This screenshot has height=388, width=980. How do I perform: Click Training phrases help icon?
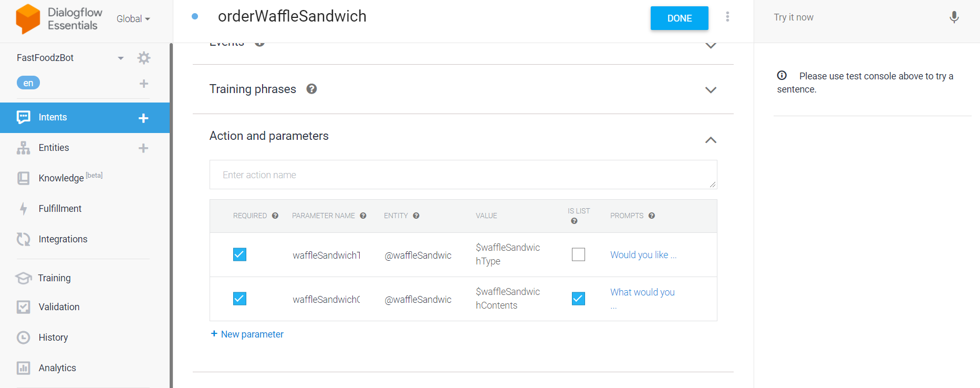pyautogui.click(x=311, y=89)
